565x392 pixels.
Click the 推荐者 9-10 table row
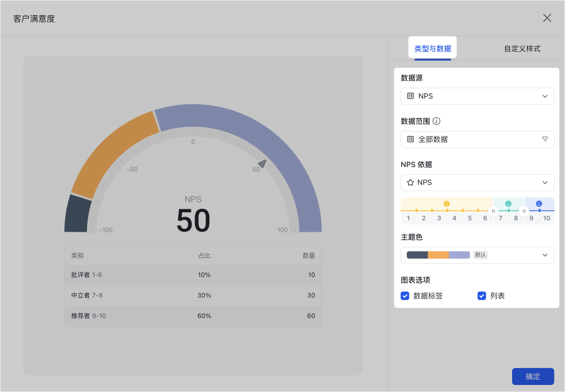[193, 316]
